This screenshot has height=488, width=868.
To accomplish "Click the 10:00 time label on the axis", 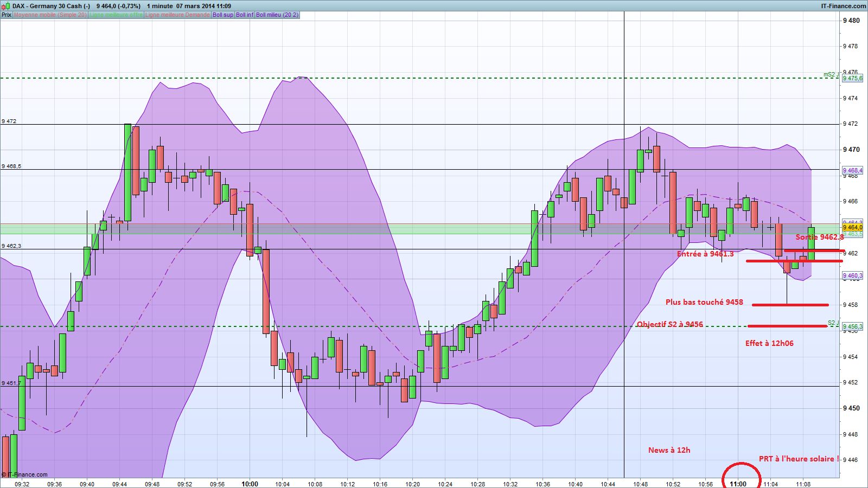I will [250, 484].
